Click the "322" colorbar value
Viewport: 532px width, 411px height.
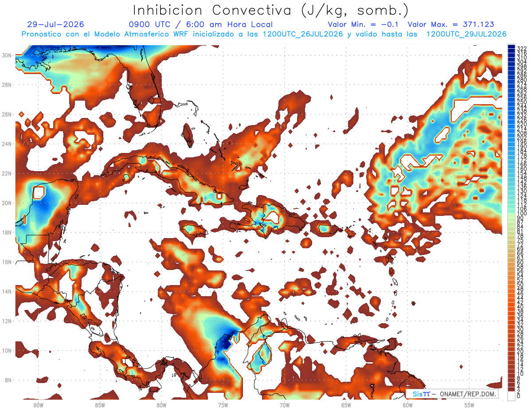coord(521,49)
